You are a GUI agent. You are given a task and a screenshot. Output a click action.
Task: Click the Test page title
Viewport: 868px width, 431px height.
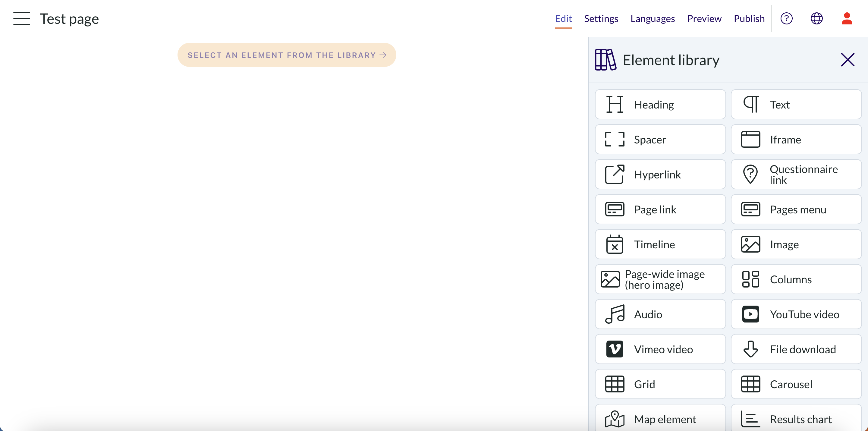tap(69, 19)
